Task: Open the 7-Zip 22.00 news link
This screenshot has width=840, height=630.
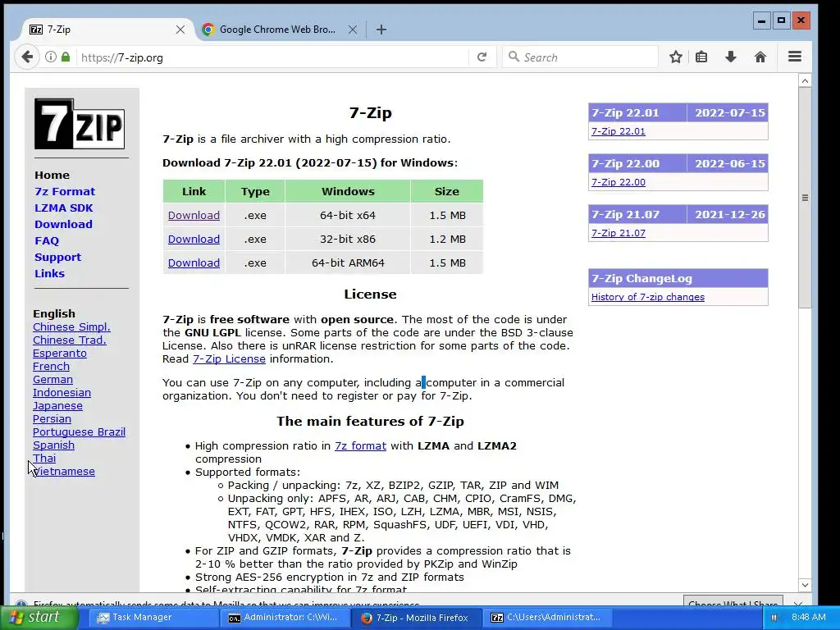Action: point(618,182)
